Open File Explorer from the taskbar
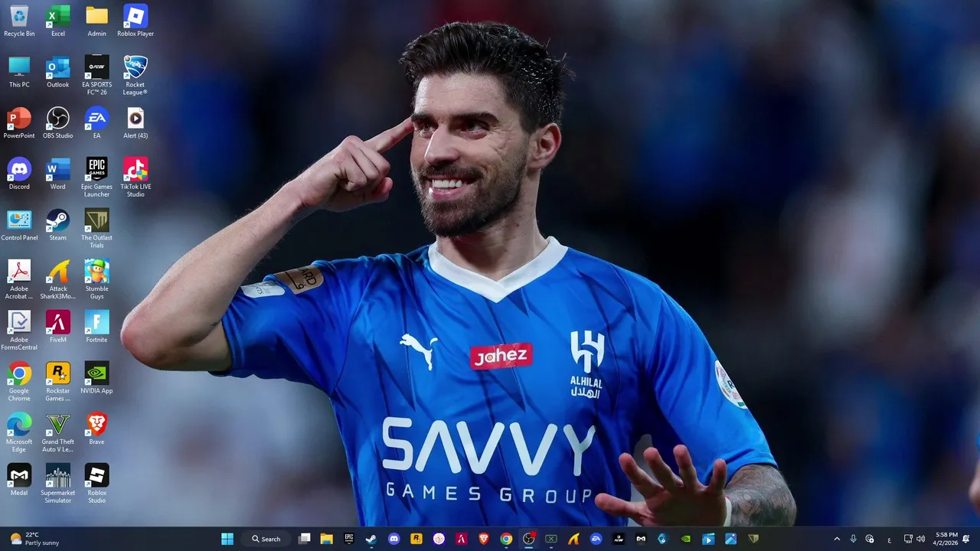The height and width of the screenshot is (551, 980). 326,539
